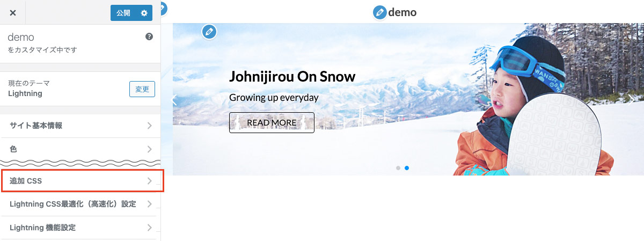Click the 変更 button to change theme
The width and height of the screenshot is (644, 241).
coord(142,89)
